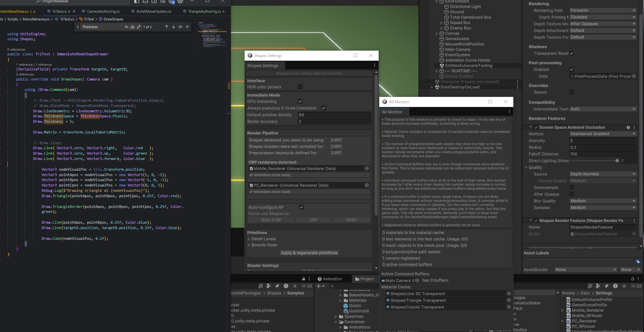Open Character Presets scene options menu
Viewport: 644px width, 332px height.
[518, 82]
